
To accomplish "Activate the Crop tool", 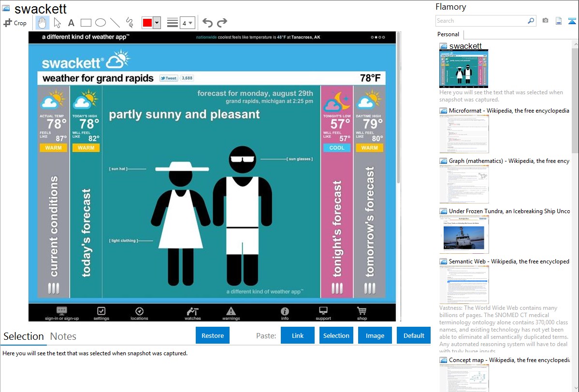I will [x=15, y=23].
